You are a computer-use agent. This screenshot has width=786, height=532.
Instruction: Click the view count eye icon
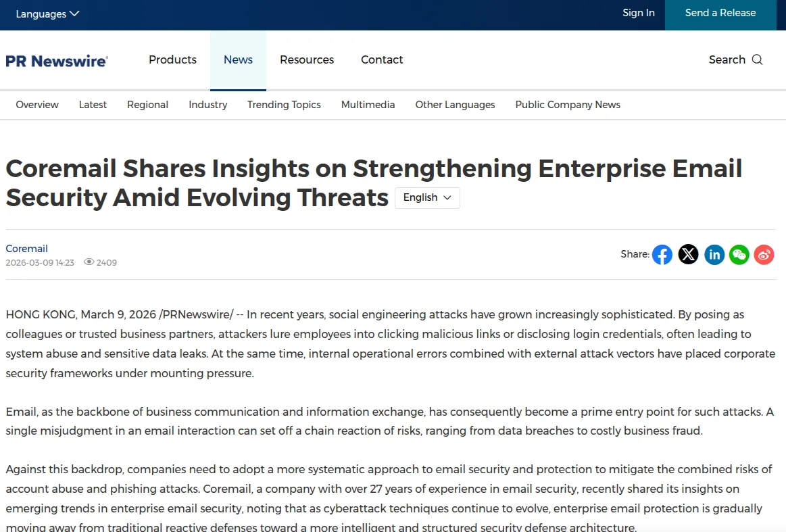[89, 262]
